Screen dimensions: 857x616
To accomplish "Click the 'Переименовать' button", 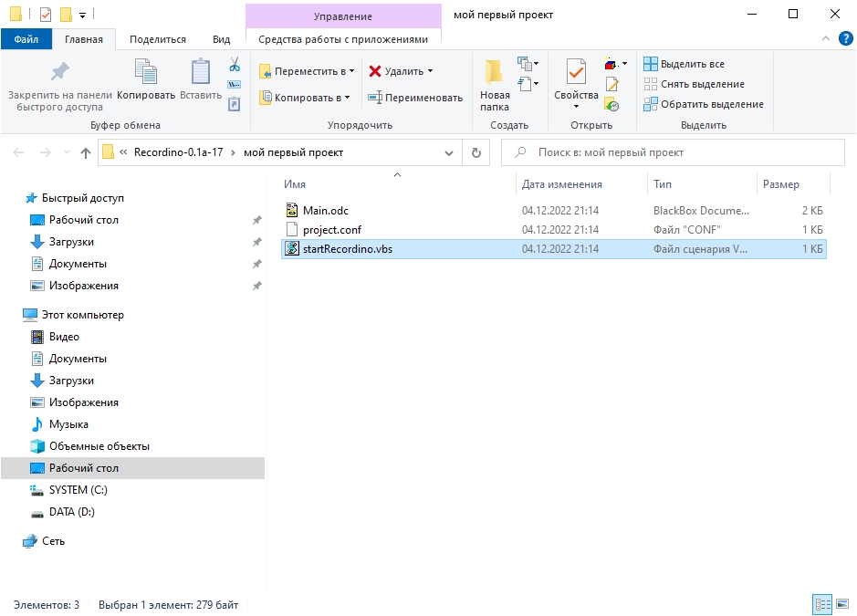I will 415,98.
